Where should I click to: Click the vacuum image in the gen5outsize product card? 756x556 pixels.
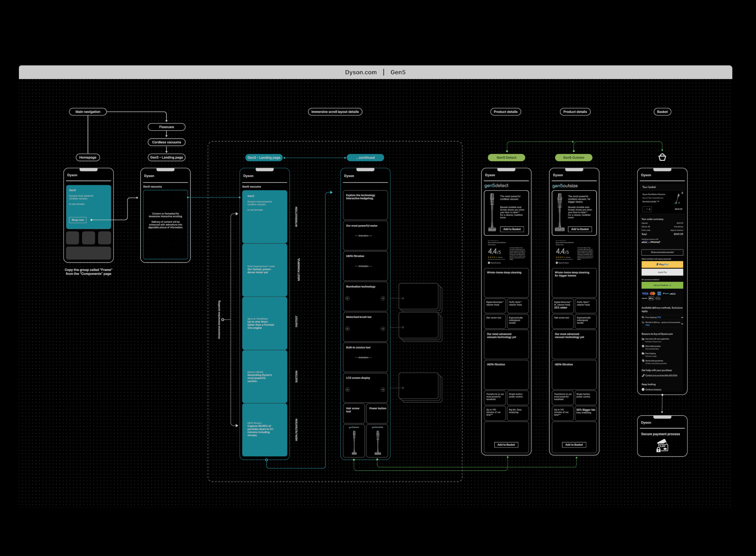click(560, 212)
